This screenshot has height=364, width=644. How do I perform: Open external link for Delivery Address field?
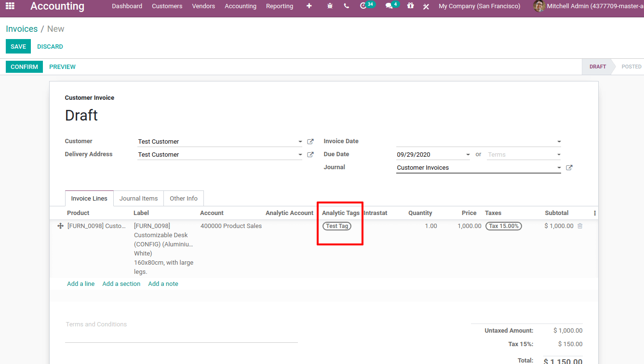(x=310, y=155)
